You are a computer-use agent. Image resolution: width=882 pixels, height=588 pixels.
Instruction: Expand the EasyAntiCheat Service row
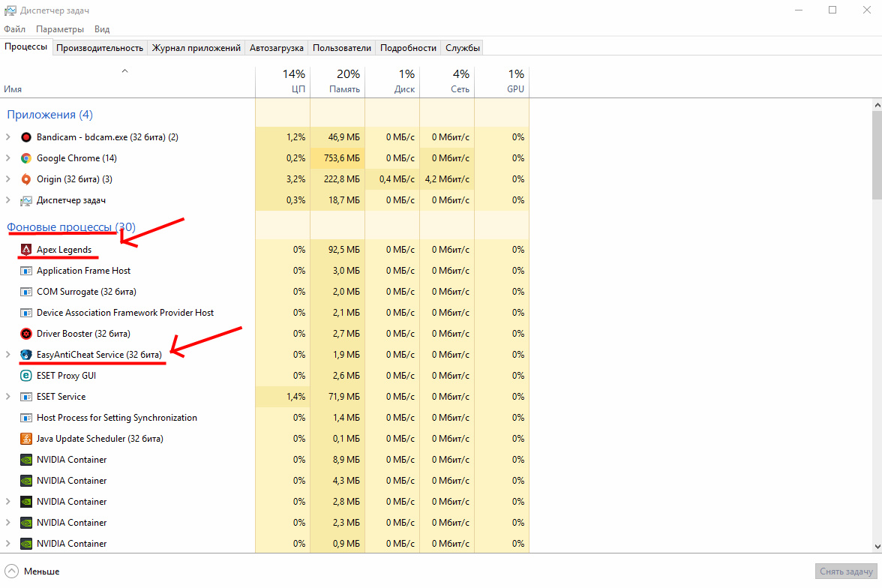tap(7, 355)
